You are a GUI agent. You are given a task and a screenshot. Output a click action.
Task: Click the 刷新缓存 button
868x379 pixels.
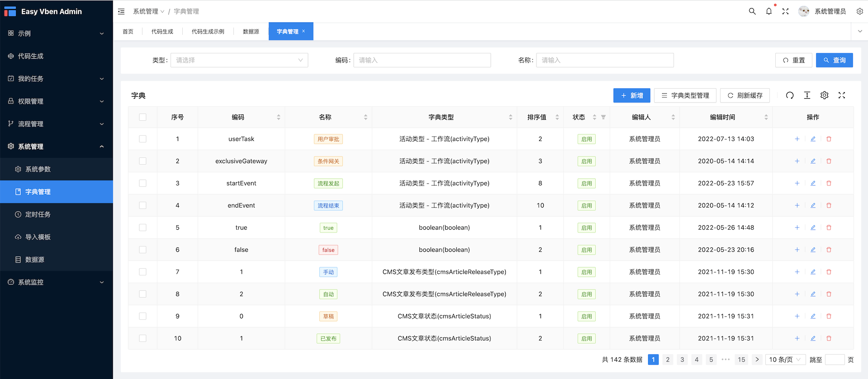(x=745, y=95)
